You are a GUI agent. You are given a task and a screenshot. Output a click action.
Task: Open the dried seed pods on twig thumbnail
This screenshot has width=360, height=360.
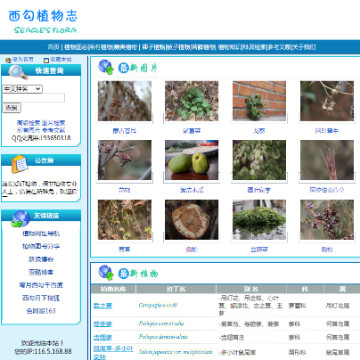[x=327, y=101]
